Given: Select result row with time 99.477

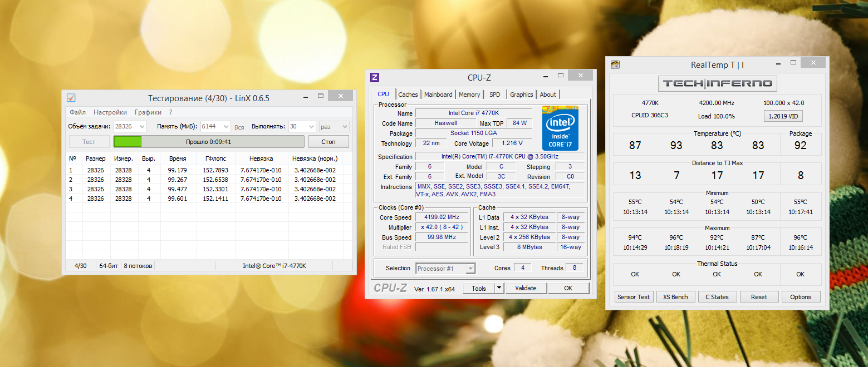Looking at the screenshot, I should pyautogui.click(x=209, y=189).
